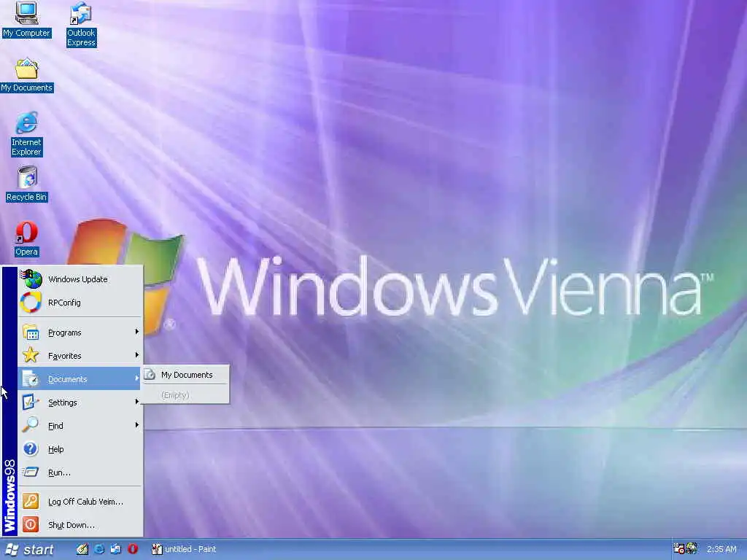Click the RPConfig ring icon

pyautogui.click(x=31, y=303)
